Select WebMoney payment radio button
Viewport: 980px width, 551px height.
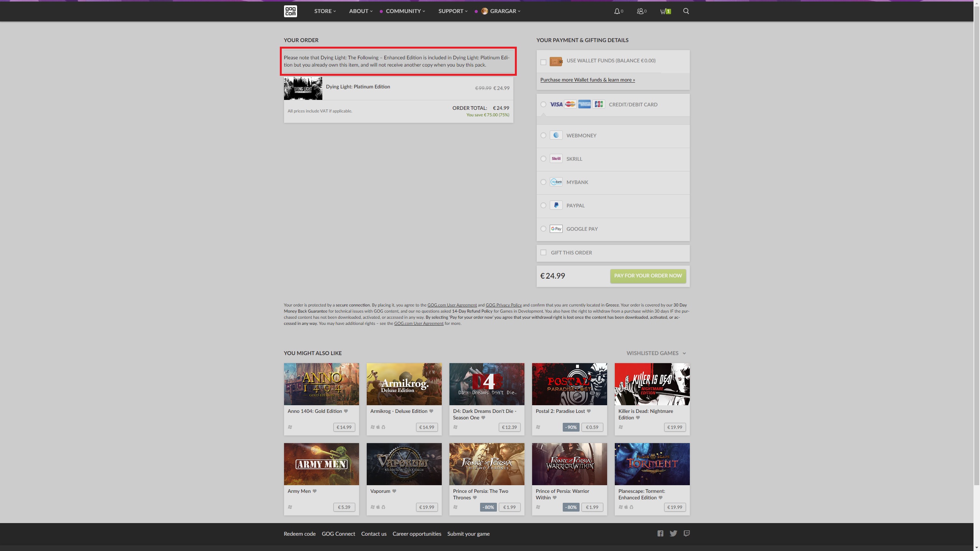click(543, 135)
